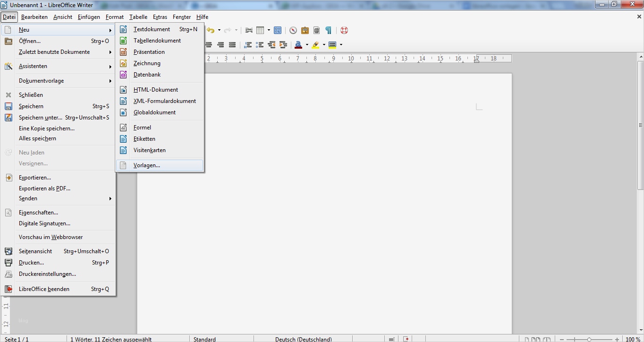Open LibreOffice help via lifebuoy icon
Screen dimensions: 644x342
tap(344, 30)
